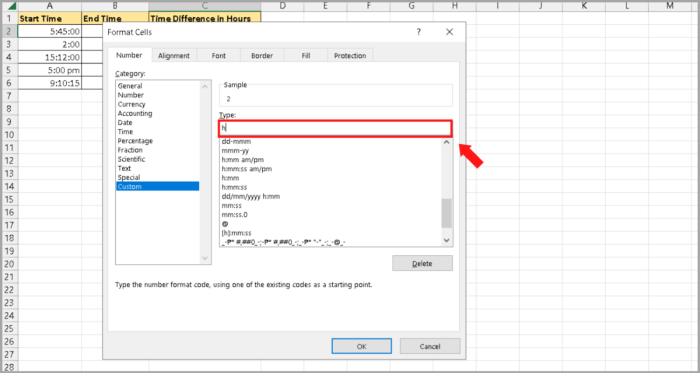Click the format list scroll up arrow
The width and height of the screenshot is (700, 373).
446,142
